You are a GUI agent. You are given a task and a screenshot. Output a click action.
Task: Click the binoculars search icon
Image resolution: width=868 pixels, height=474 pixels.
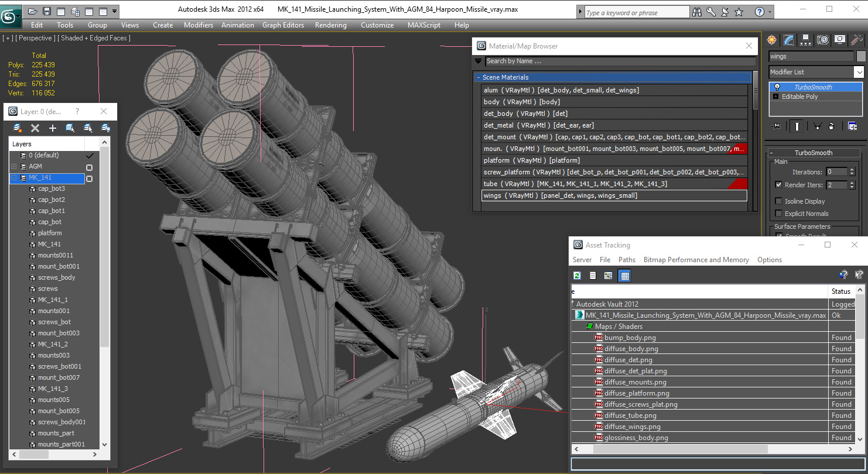click(x=697, y=12)
